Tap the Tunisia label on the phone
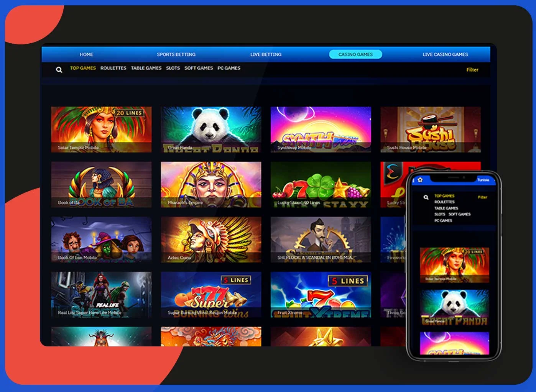This screenshot has height=392, width=536. [483, 180]
